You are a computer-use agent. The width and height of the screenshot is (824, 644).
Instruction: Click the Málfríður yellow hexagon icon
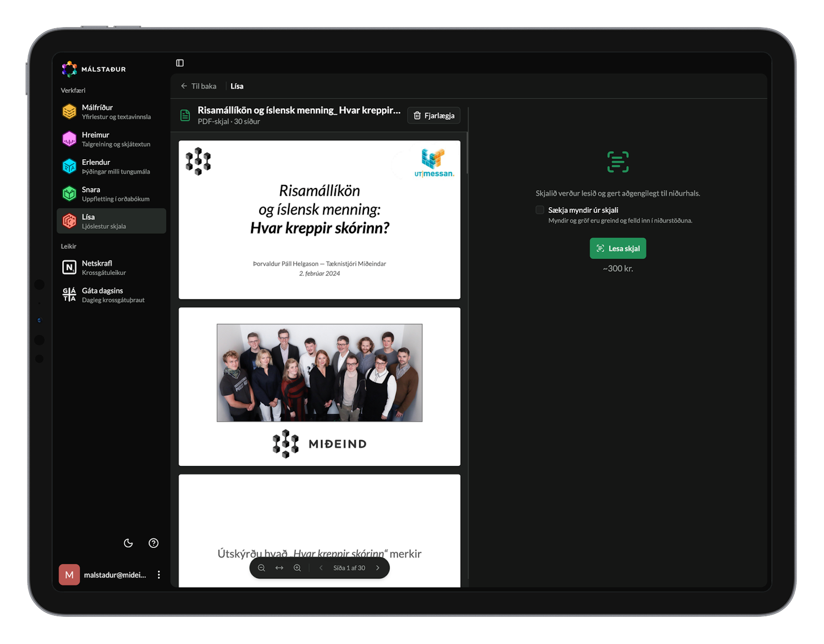[x=69, y=112]
